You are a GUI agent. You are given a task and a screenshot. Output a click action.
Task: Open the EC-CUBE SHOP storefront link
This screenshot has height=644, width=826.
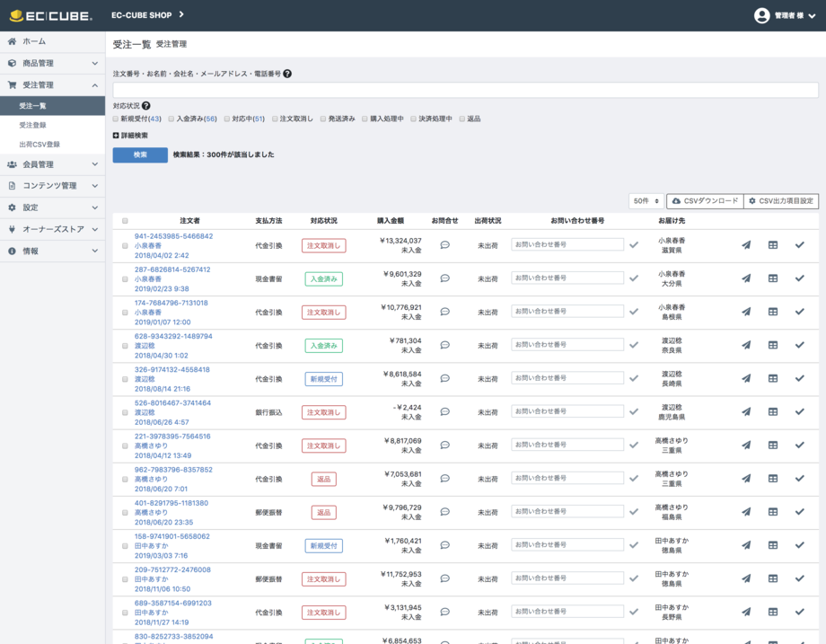click(x=147, y=15)
